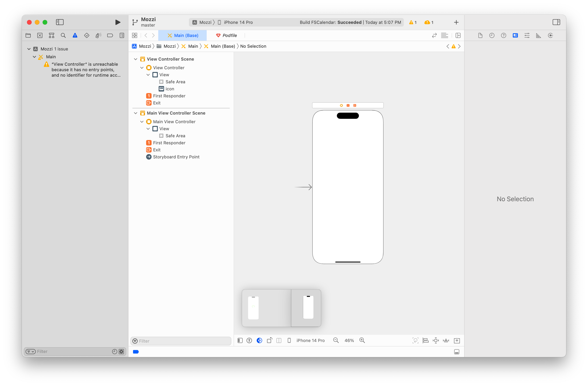Open the Connections inspector icon
The height and width of the screenshot is (386, 588).
point(550,35)
